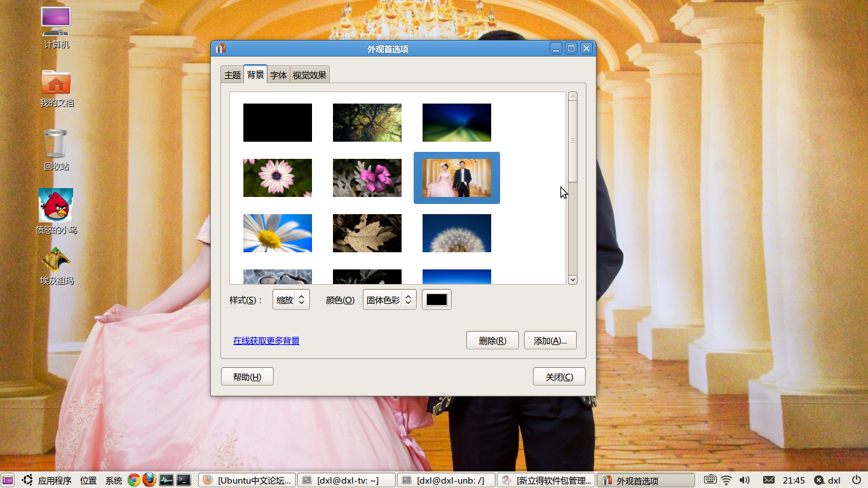Open 系统 menu in the panel
Image resolution: width=868 pixels, height=488 pixels.
point(114,480)
